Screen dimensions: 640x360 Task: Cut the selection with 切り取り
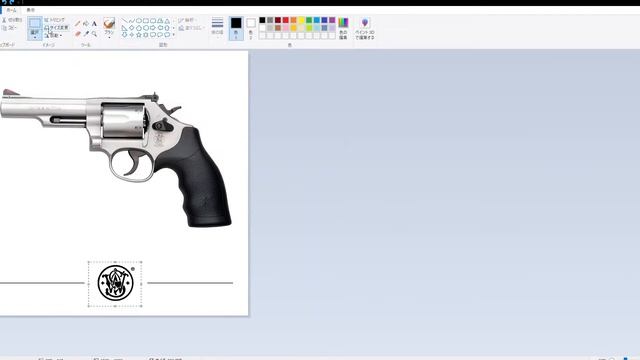pos(12,20)
